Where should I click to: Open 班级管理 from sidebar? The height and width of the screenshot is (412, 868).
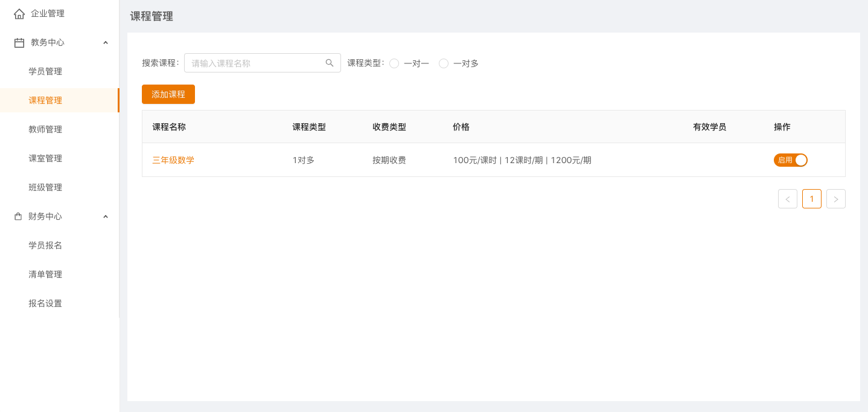pos(45,187)
